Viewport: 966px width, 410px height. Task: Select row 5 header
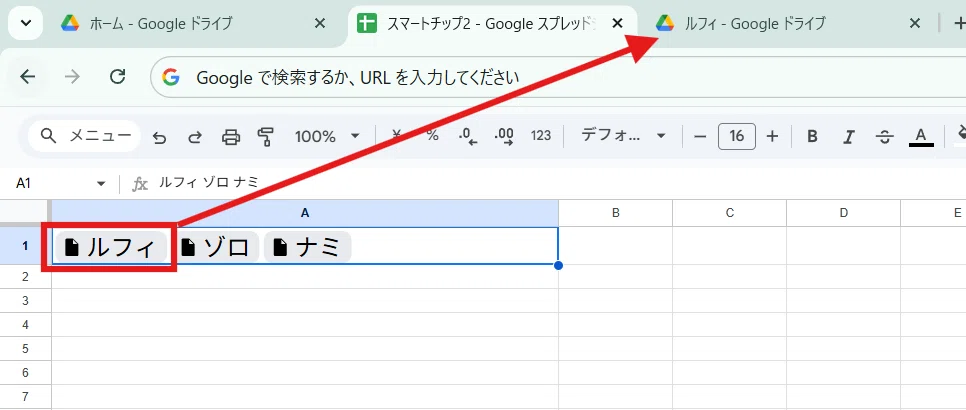[25, 348]
